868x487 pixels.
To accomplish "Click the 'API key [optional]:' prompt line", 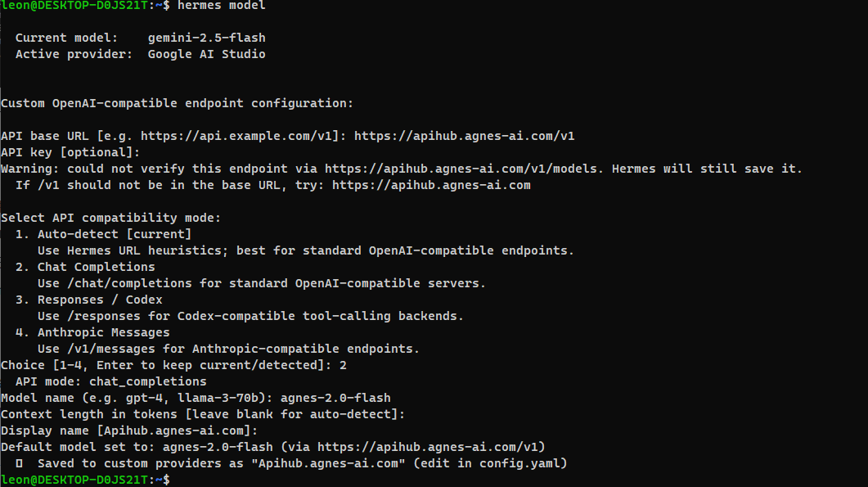I will [x=70, y=152].
